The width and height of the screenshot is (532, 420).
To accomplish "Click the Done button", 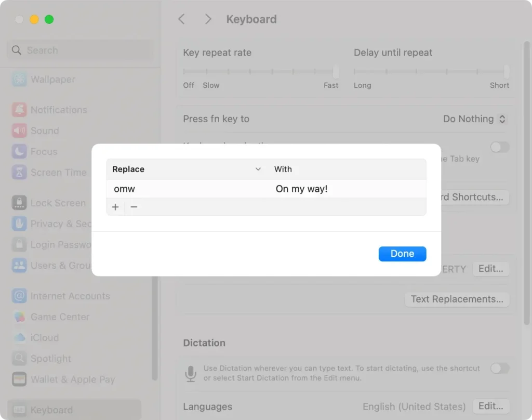I will point(402,254).
